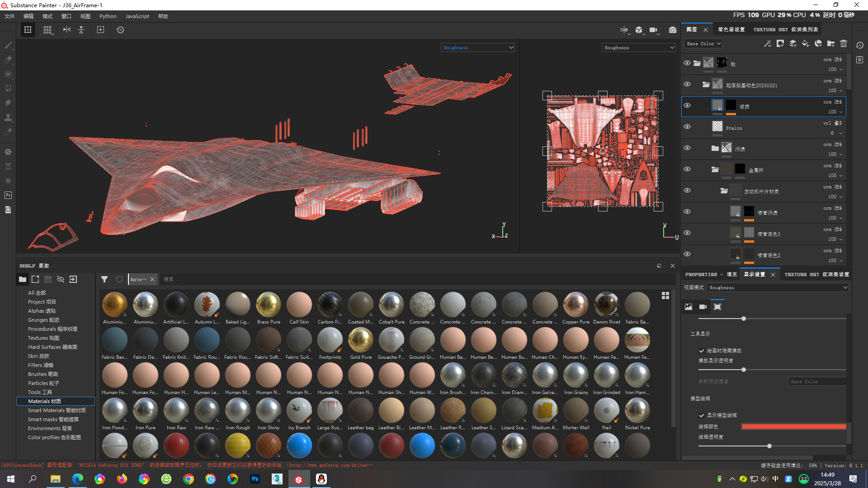Uncheck the 显示模型线框 checkbox
The image size is (868, 488).
(702, 415)
